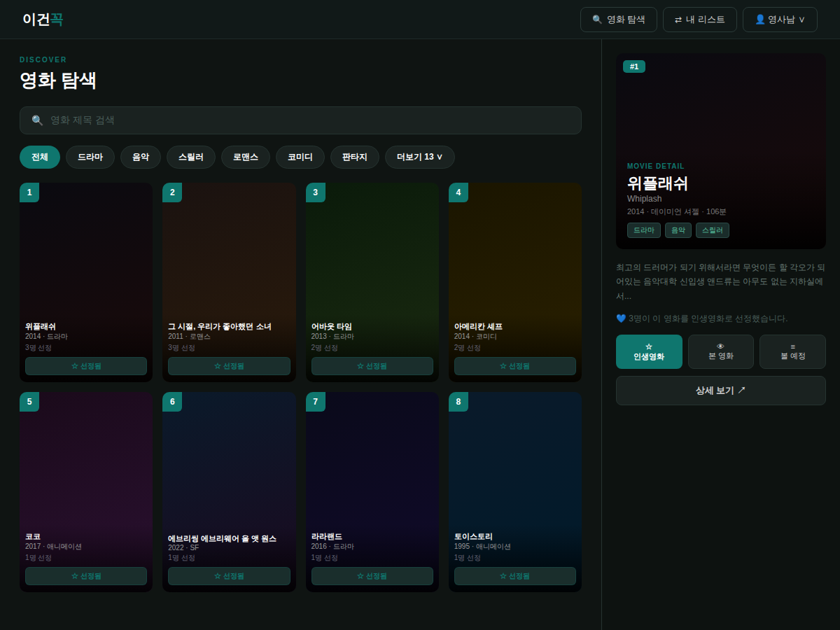The width and height of the screenshot is (840, 630).
Task: Click the 음악 tag in movie detail
Action: point(678,230)
